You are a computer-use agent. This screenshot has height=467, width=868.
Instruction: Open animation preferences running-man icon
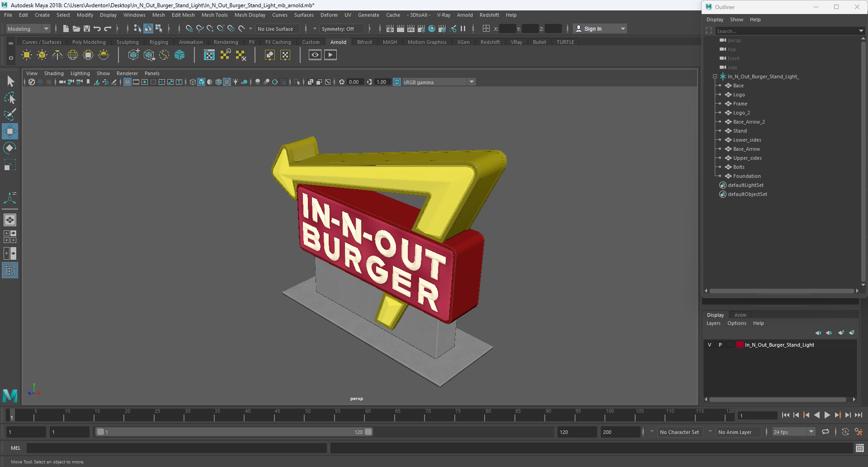pos(859,432)
